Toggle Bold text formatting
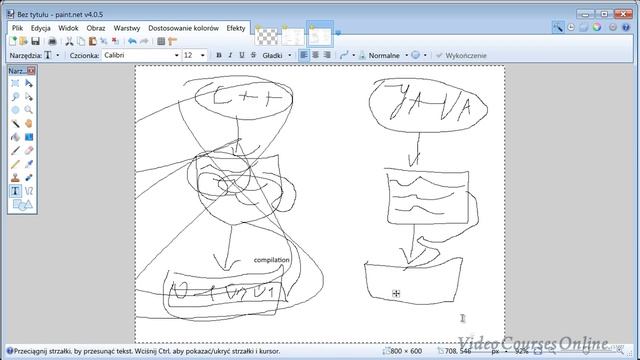640x360 pixels. [219, 55]
